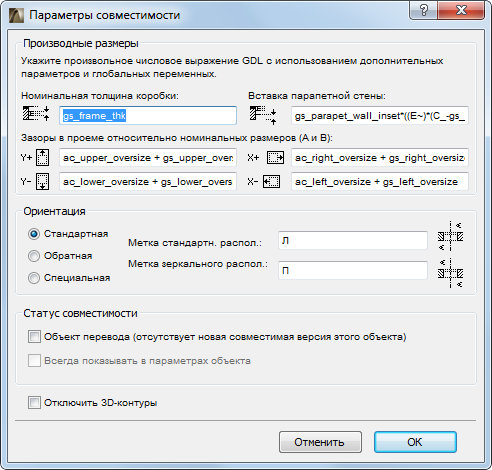Image resolution: width=492 pixels, height=470 pixels.
Task: Click the help question mark button
Action: (423, 10)
